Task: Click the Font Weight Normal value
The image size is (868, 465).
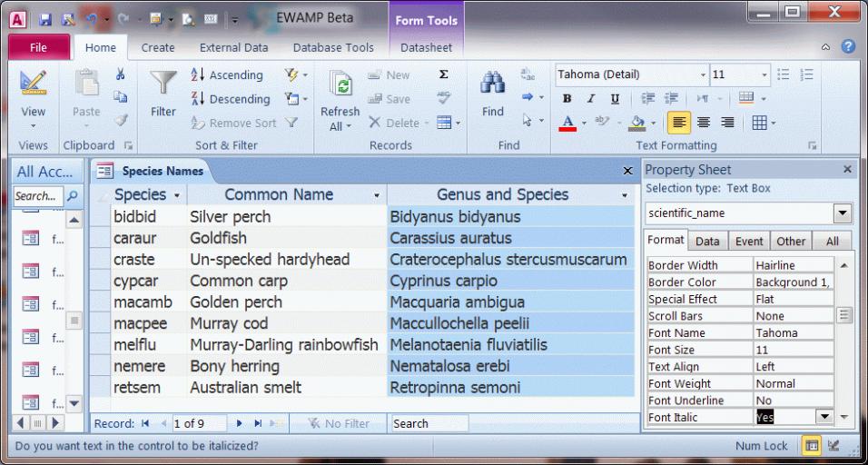Action: pos(794,383)
